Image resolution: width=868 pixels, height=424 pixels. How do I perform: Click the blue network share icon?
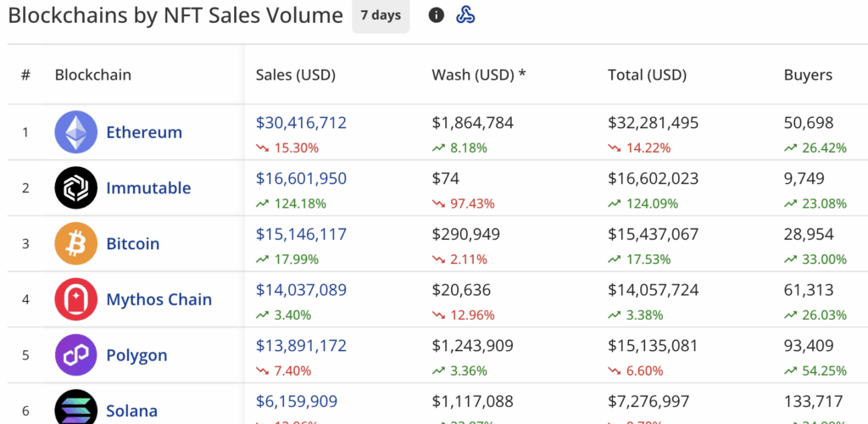point(465,15)
